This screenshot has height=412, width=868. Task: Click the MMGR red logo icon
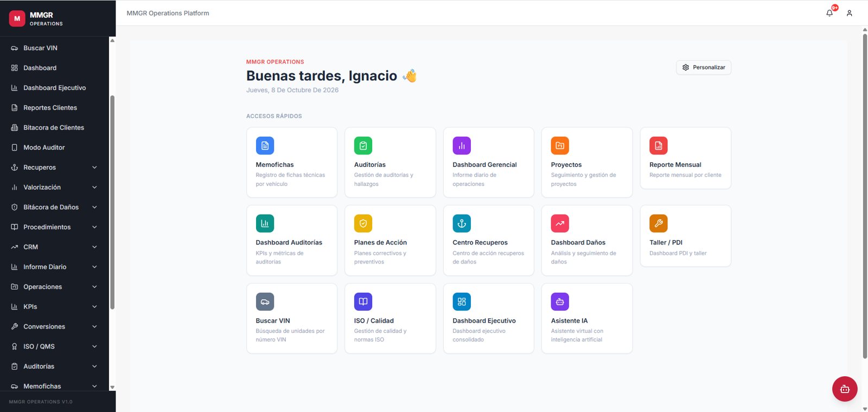17,18
